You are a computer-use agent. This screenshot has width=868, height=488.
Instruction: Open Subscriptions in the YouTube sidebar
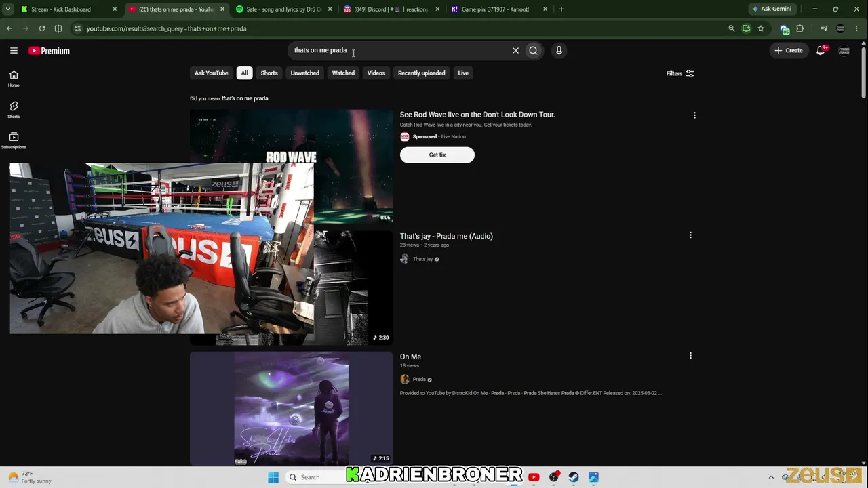(14, 141)
